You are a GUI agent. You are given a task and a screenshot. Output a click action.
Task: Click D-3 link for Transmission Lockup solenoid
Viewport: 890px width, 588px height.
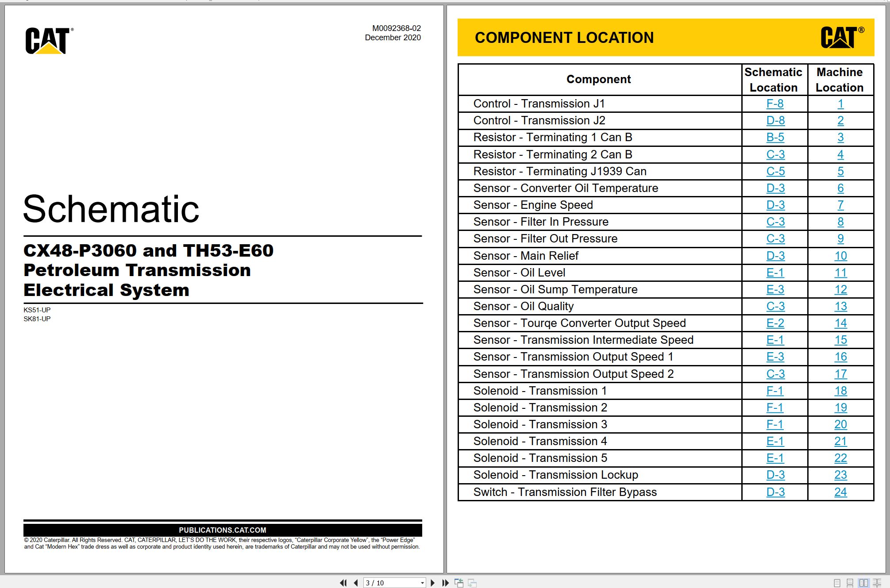point(775,475)
